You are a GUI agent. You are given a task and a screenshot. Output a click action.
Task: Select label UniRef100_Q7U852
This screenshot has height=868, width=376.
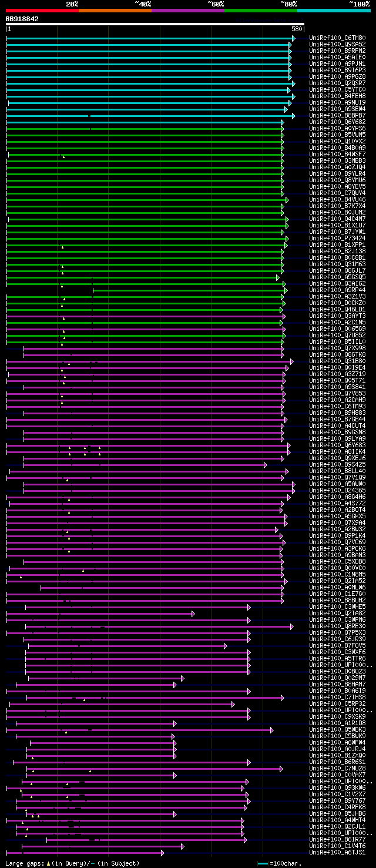tap(337, 336)
